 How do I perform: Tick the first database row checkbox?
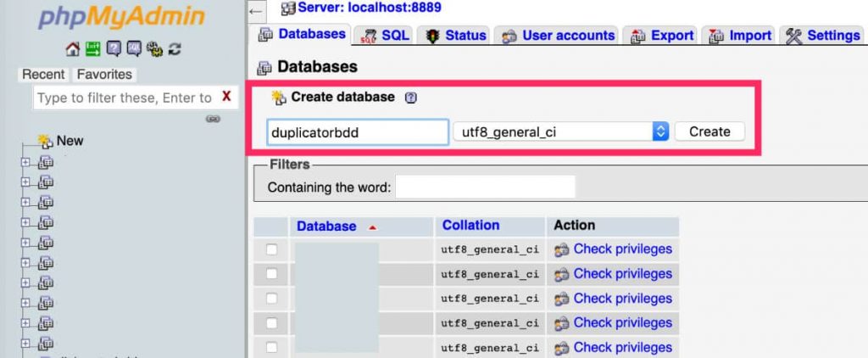click(x=271, y=249)
